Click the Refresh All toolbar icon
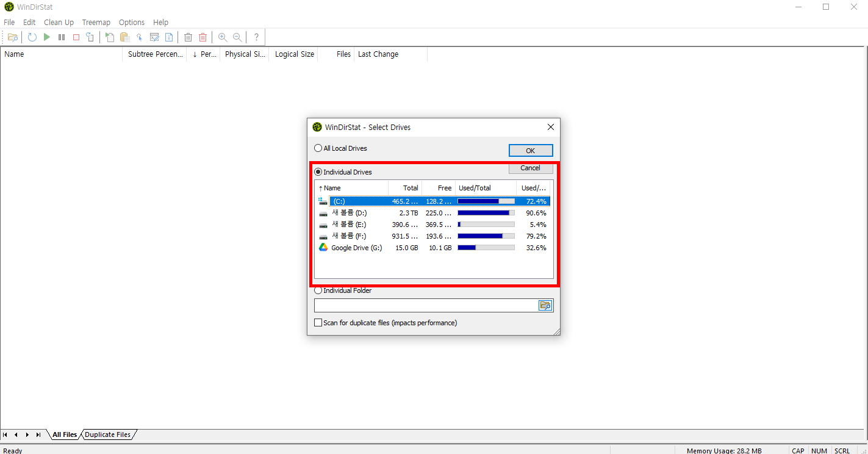 pyautogui.click(x=32, y=37)
